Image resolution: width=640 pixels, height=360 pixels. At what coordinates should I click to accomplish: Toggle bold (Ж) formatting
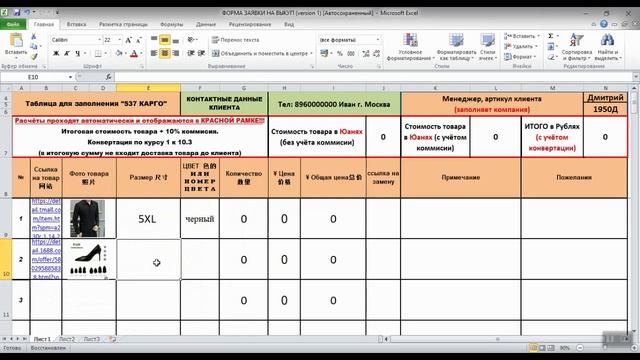click(x=56, y=53)
